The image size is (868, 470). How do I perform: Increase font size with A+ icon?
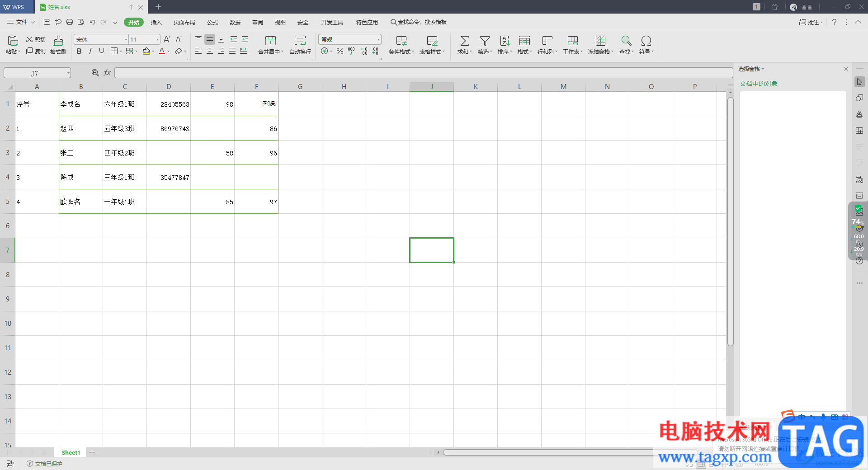(167, 40)
